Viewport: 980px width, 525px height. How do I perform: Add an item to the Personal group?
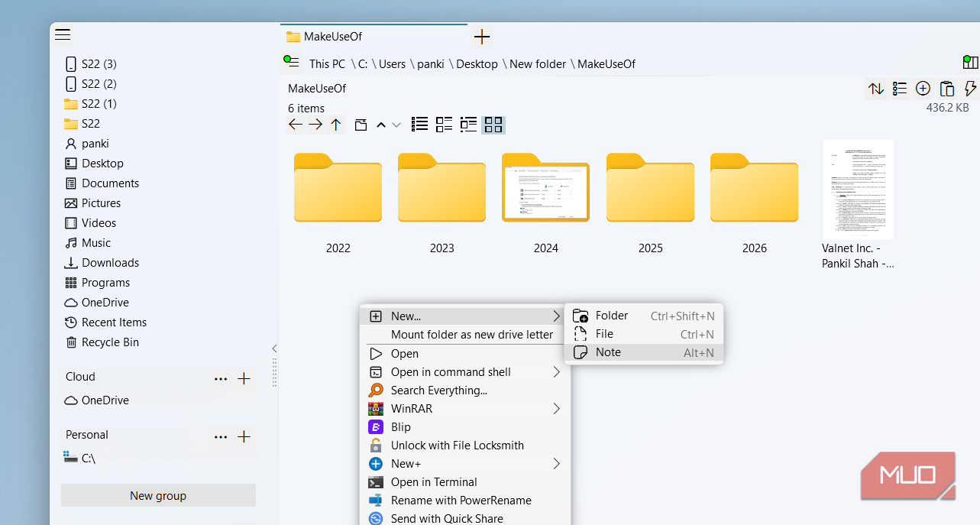click(244, 436)
